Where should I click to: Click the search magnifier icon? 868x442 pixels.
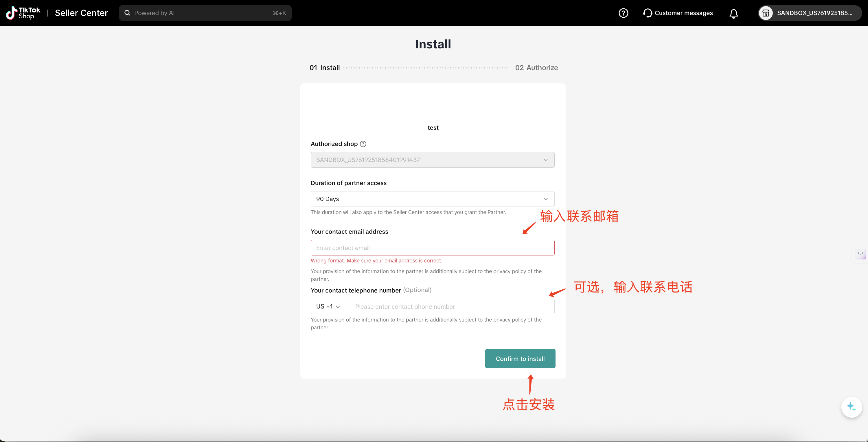click(x=127, y=13)
